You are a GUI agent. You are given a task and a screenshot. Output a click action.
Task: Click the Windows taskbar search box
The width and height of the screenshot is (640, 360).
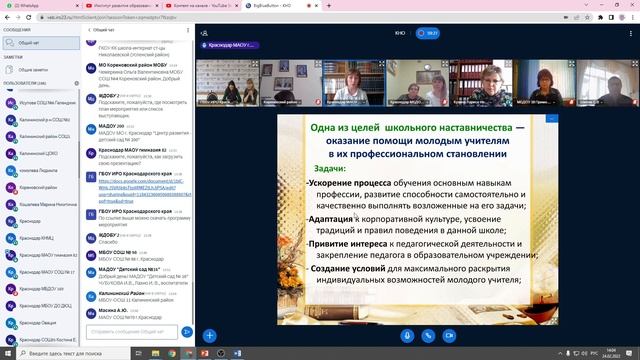[73, 353]
